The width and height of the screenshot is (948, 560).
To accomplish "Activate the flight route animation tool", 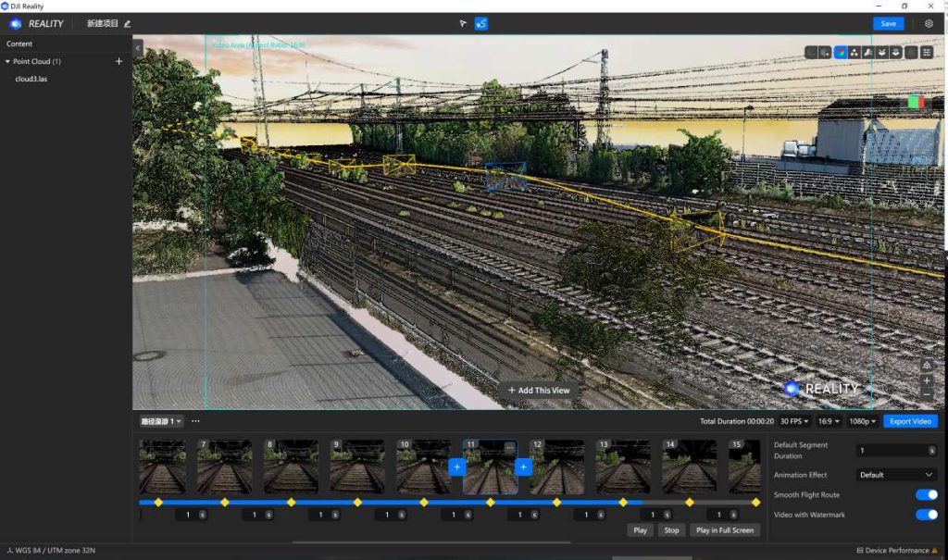I will [x=481, y=23].
